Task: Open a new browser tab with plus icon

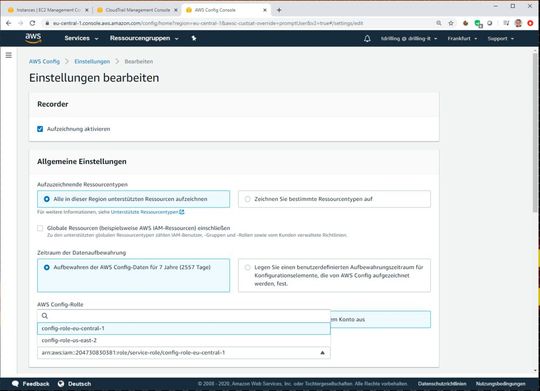Action: [279, 10]
